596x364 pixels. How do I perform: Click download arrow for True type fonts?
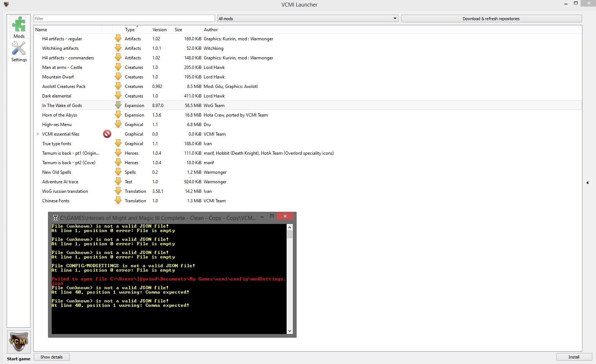point(118,143)
